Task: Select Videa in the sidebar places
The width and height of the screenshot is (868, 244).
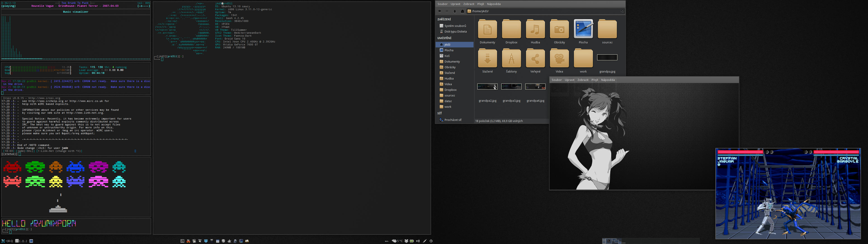Action: [x=455, y=84]
